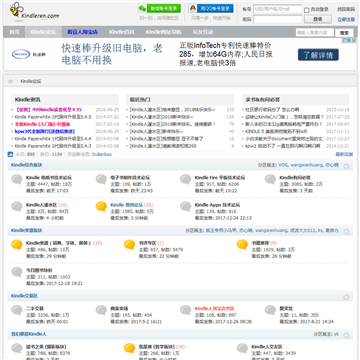The image size is (360, 360).
Task: Click the orange bubble icon for 书评专区
Action: tap(129, 245)
